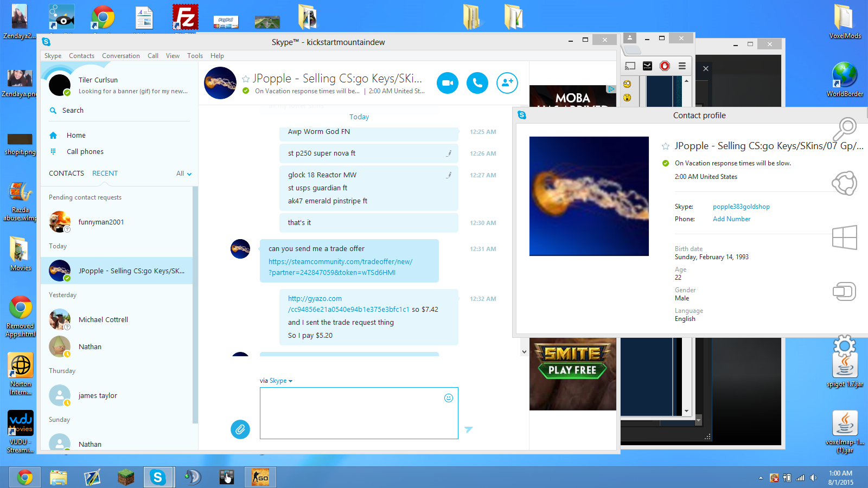Toggle favorite star in Contact profile window

(666, 146)
